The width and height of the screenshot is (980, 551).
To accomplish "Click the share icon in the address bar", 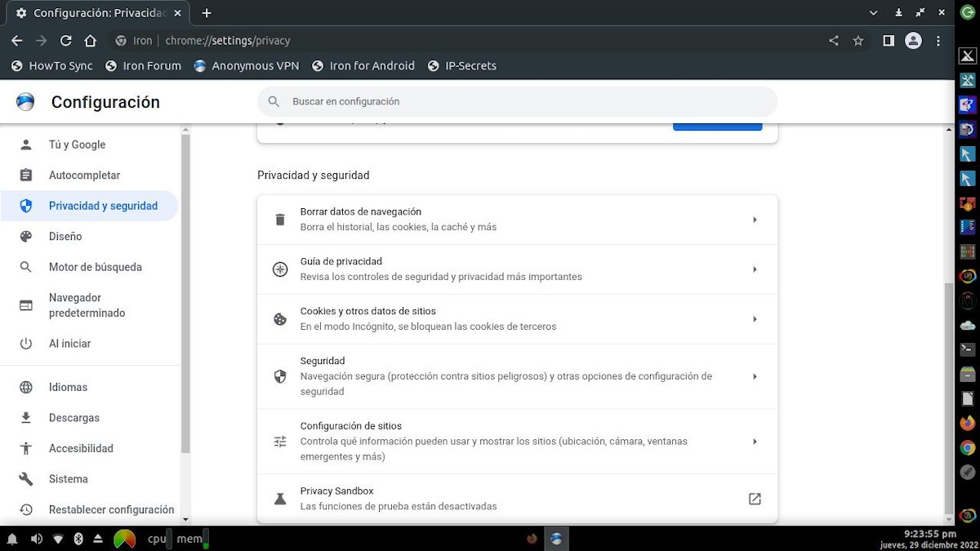I will coord(833,40).
